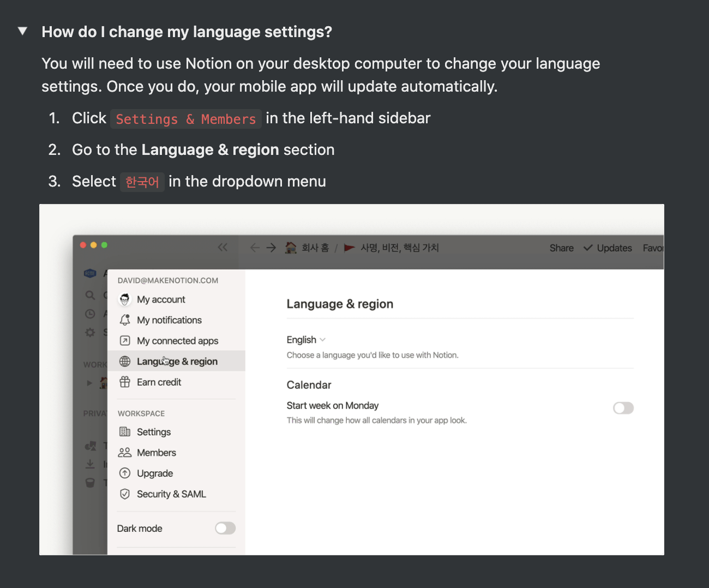Screen dimensions: 709x588
Task: Collapse the language settings FAQ toggle triangle
Action: tap(22, 31)
